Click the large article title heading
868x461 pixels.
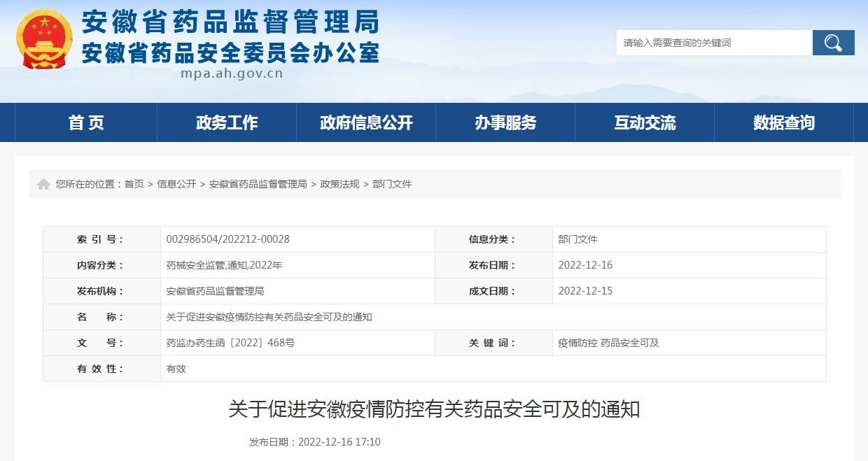pos(434,409)
